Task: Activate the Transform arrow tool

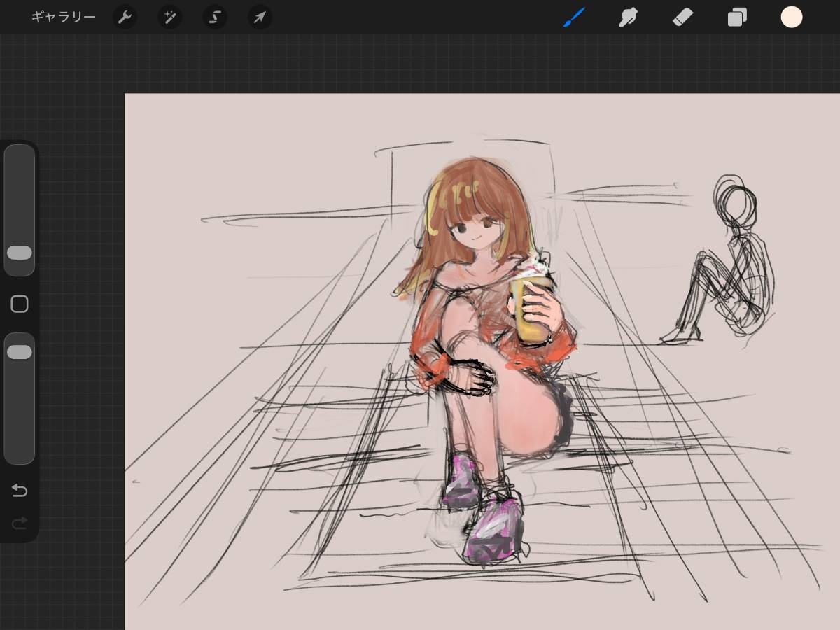Action: pos(260,17)
